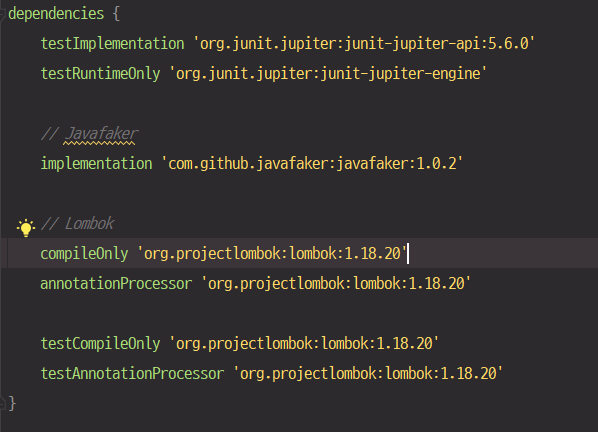Click the opening brace after dependencies
Image resolution: width=598 pixels, height=432 pixels.
(116, 14)
